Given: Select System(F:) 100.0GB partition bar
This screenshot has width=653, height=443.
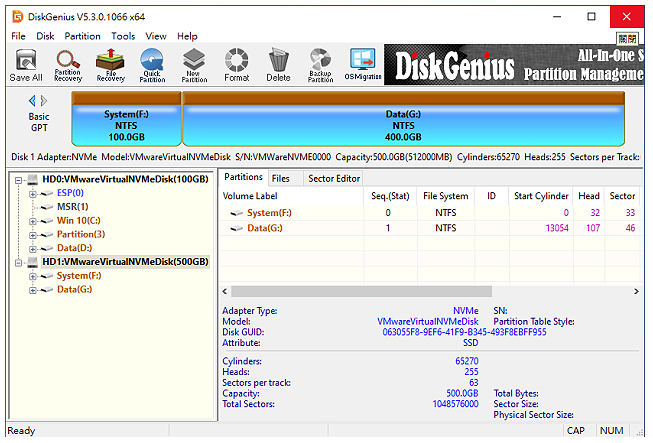Looking at the screenshot, I should point(126,119).
